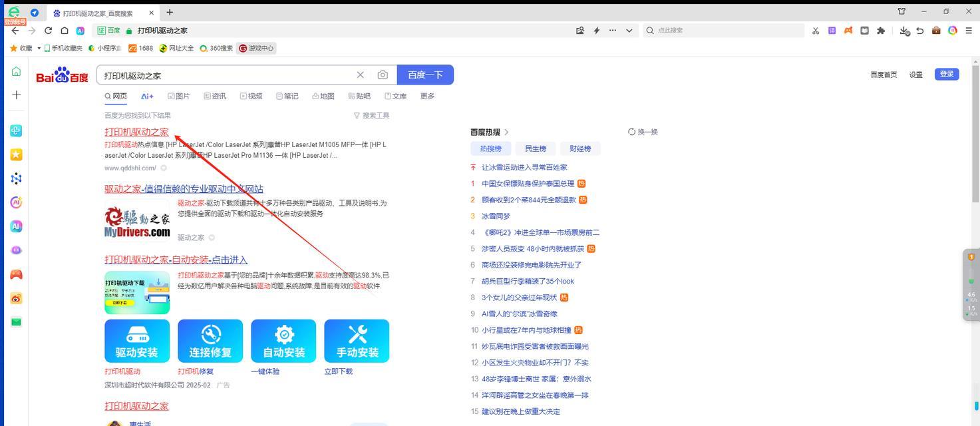This screenshot has width=980, height=426.
Task: Open the sidebar green mail icon
Action: click(x=16, y=322)
